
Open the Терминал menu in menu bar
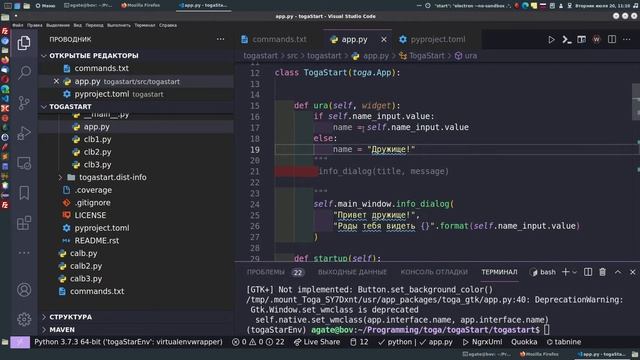coord(144,25)
